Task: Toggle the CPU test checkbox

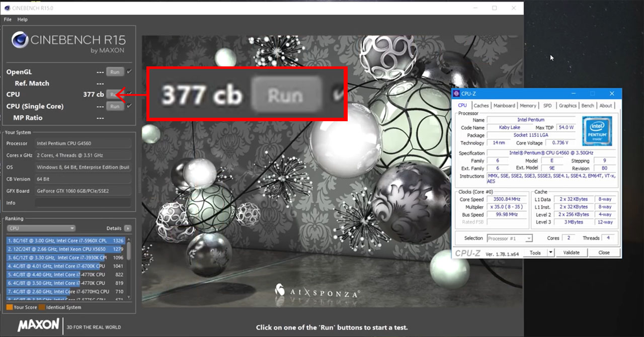Action: click(129, 94)
